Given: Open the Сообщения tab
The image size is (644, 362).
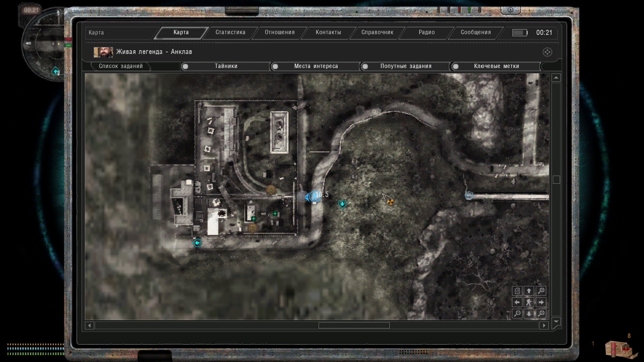Looking at the screenshot, I should (476, 33).
